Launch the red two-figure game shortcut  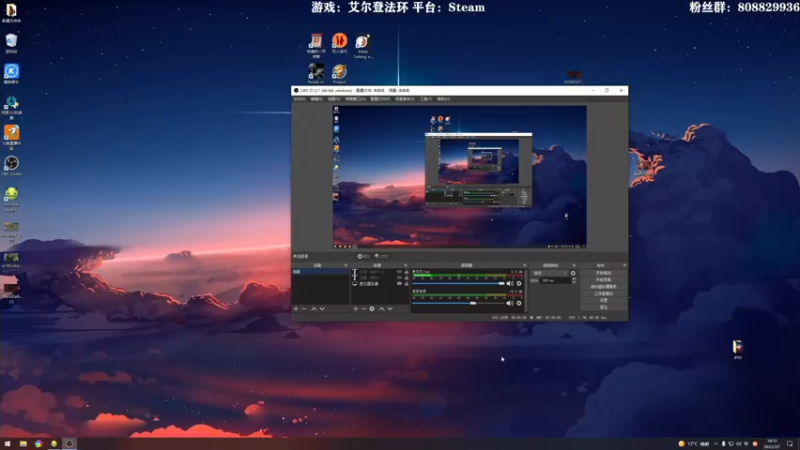point(339,43)
